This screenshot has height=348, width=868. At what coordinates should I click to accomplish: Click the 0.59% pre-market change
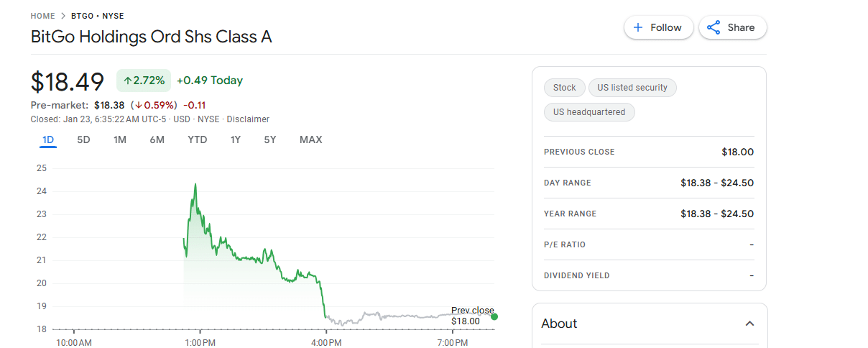point(154,105)
